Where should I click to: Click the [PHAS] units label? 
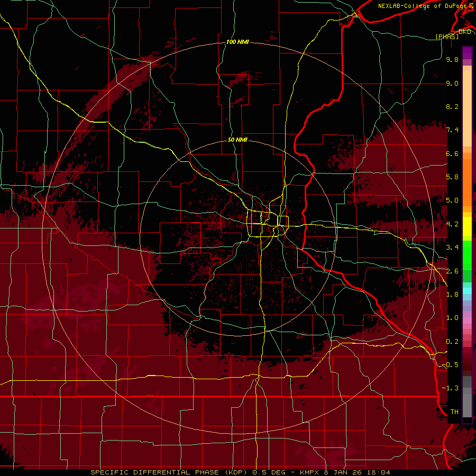(447, 36)
